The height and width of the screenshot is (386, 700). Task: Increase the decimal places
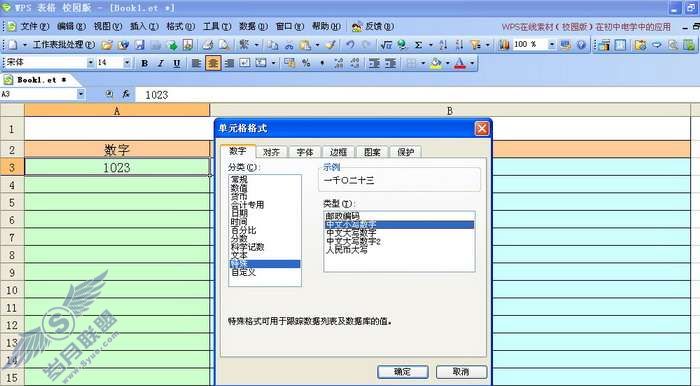pyautogui.click(x=339, y=63)
